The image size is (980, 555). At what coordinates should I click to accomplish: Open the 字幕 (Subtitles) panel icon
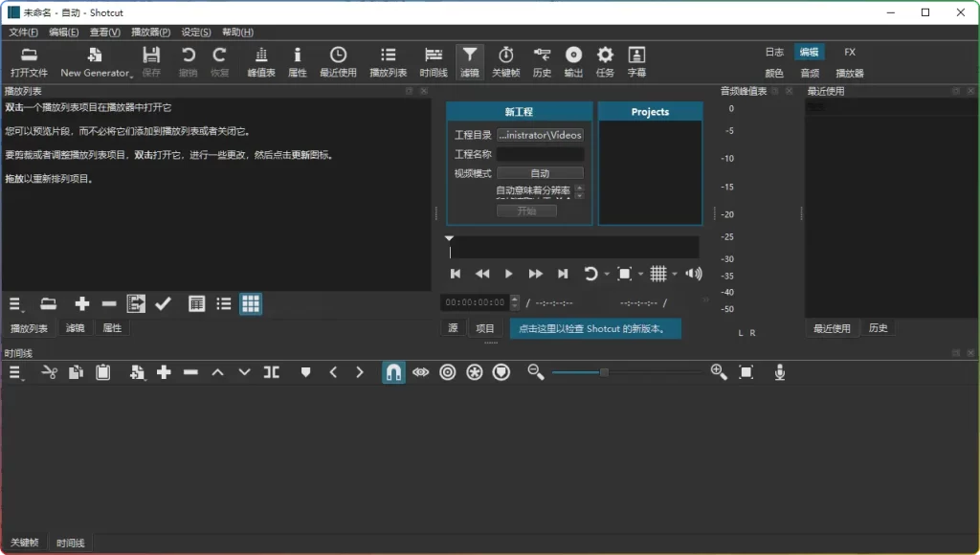tap(636, 60)
